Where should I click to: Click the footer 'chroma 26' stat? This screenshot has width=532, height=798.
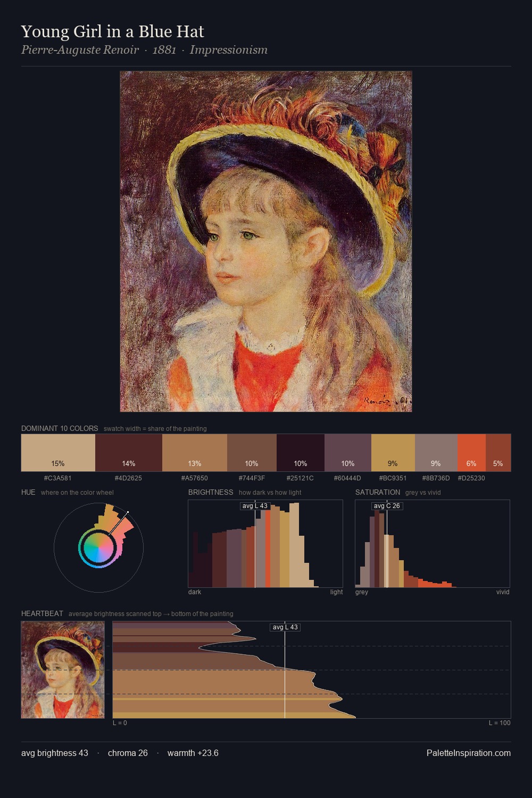coord(128,753)
